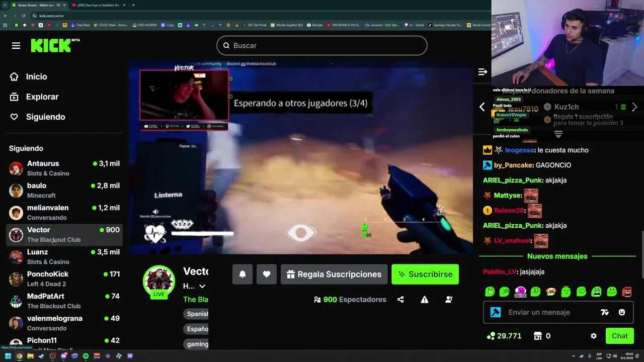Open channel points 29.771 balance
644x362 pixels.
click(504, 336)
